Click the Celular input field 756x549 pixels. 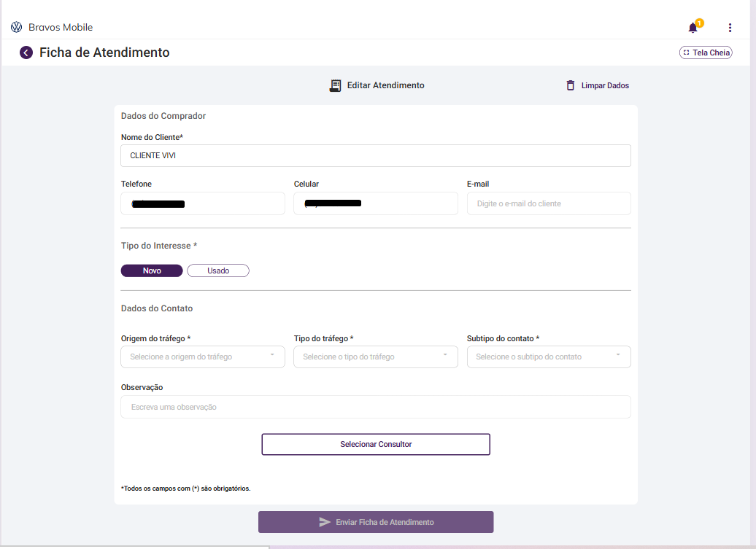tap(376, 203)
